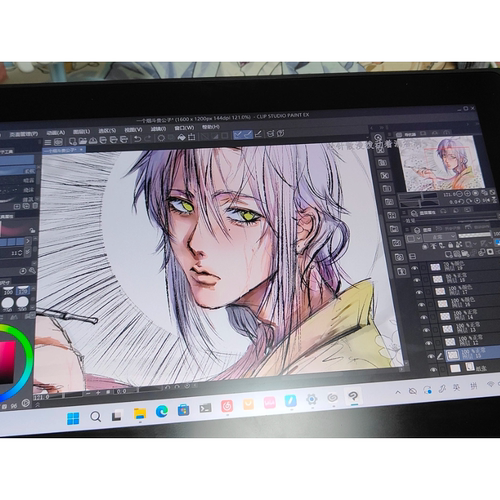Expand brush size options with arrow button
Viewport: 500px width, 500px height.
pyautogui.click(x=28, y=241)
